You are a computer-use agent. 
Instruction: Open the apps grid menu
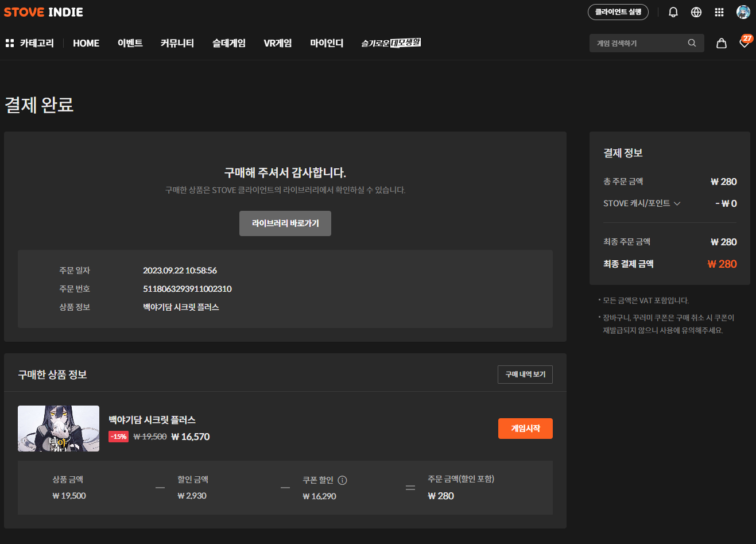(x=719, y=12)
